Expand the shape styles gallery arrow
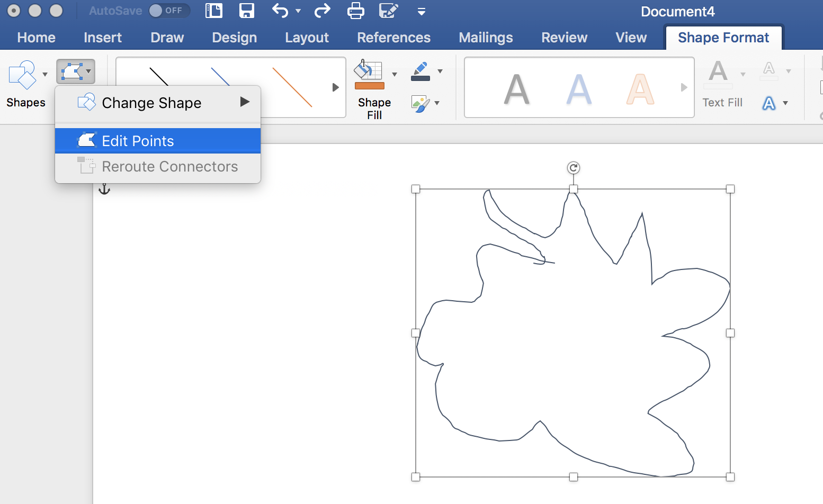Viewport: 823px width, 504px height. click(x=336, y=87)
